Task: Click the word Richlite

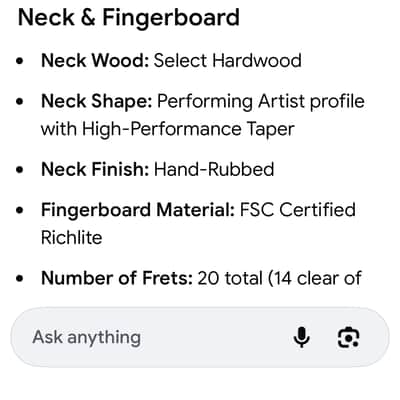Action: [72, 238]
